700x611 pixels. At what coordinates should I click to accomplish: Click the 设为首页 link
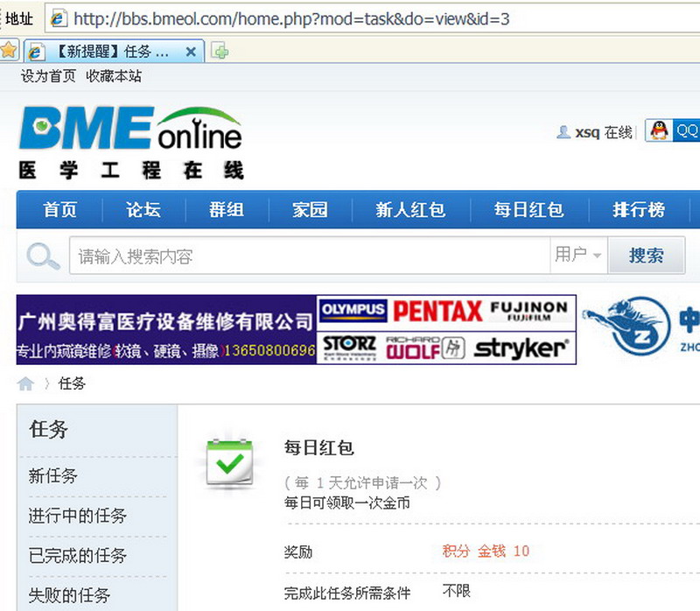(x=48, y=76)
